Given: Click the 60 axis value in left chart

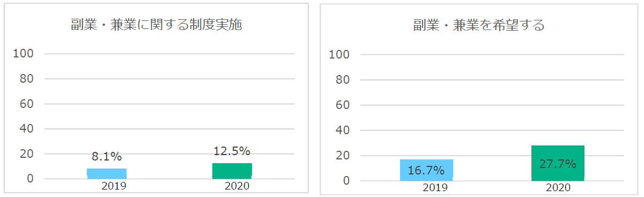Looking at the screenshot, I should click(27, 104).
